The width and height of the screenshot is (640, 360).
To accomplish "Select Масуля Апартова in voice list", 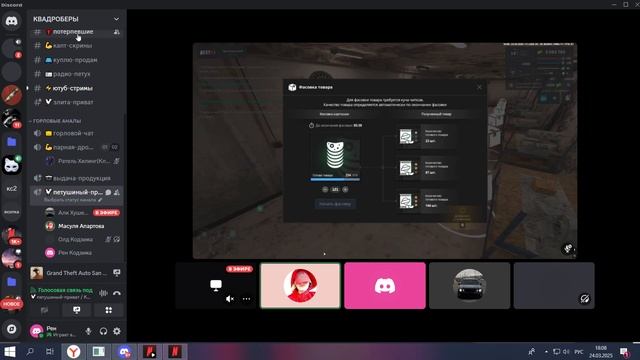I will pos(82,226).
